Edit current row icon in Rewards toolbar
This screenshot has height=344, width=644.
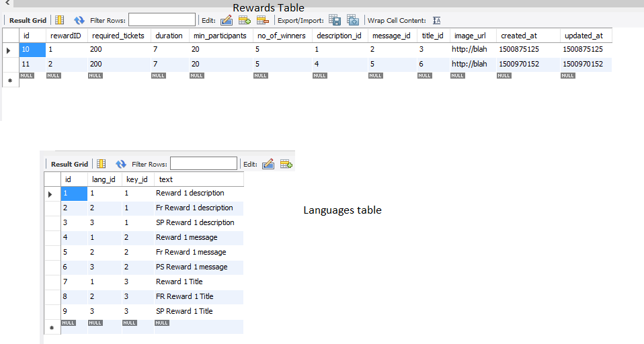227,20
